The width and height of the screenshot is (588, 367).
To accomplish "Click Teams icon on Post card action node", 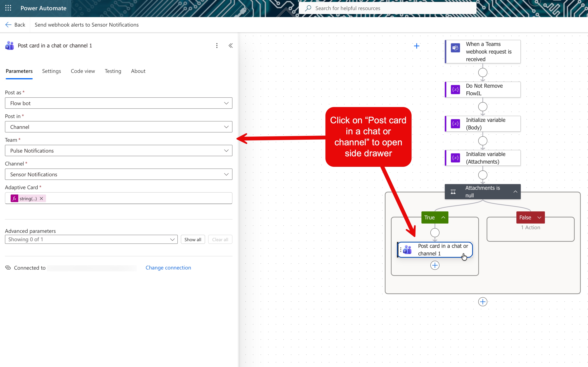I will [x=407, y=250].
